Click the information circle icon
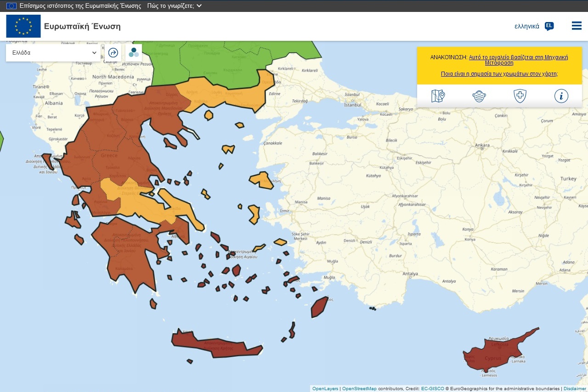Image resolution: width=588 pixels, height=392 pixels. pyautogui.click(x=561, y=96)
